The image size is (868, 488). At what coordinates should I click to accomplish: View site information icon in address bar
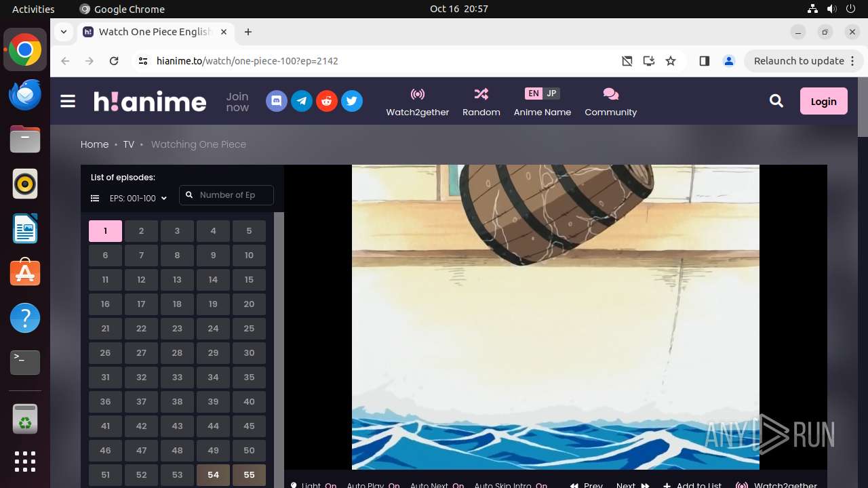142,61
